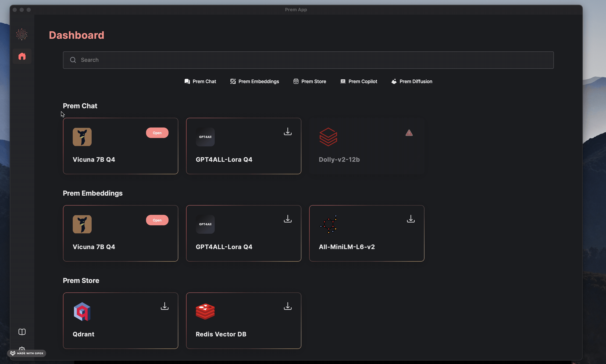Click the Vicuna thumbnail in Prem Chat
The width and height of the screenshot is (606, 364).
coord(82,137)
